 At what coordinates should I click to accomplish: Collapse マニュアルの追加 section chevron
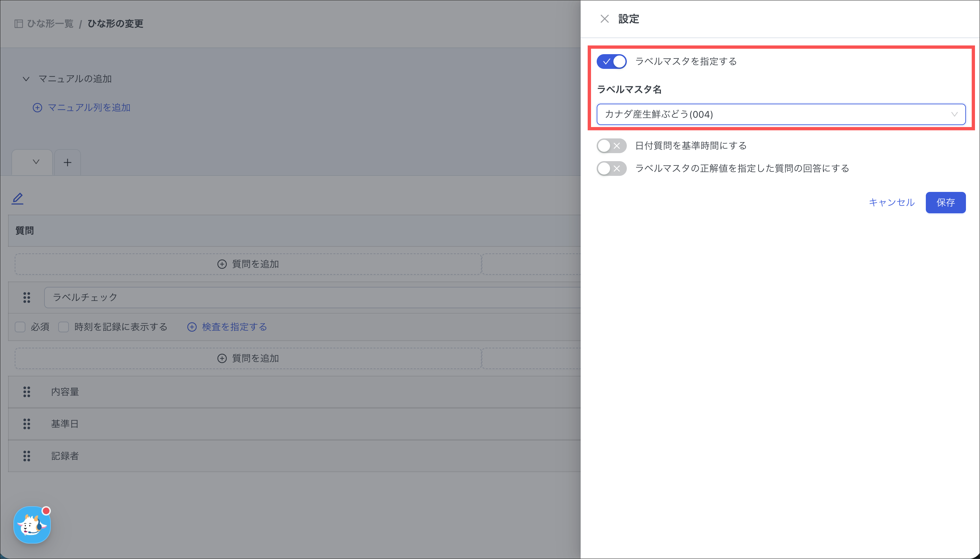pos(26,79)
